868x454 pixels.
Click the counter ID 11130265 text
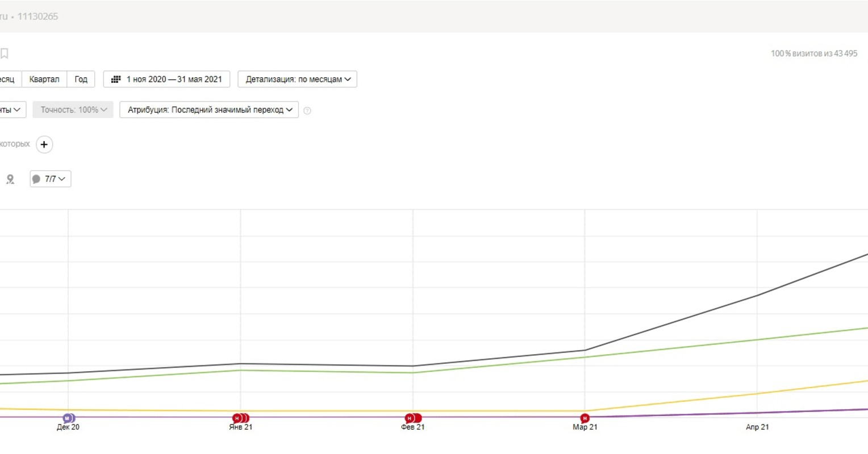[x=37, y=16]
